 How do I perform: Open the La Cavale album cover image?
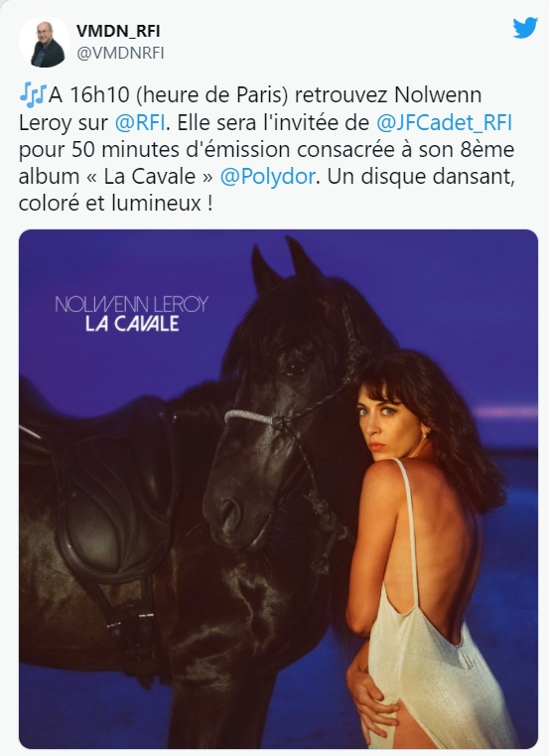coord(278,489)
